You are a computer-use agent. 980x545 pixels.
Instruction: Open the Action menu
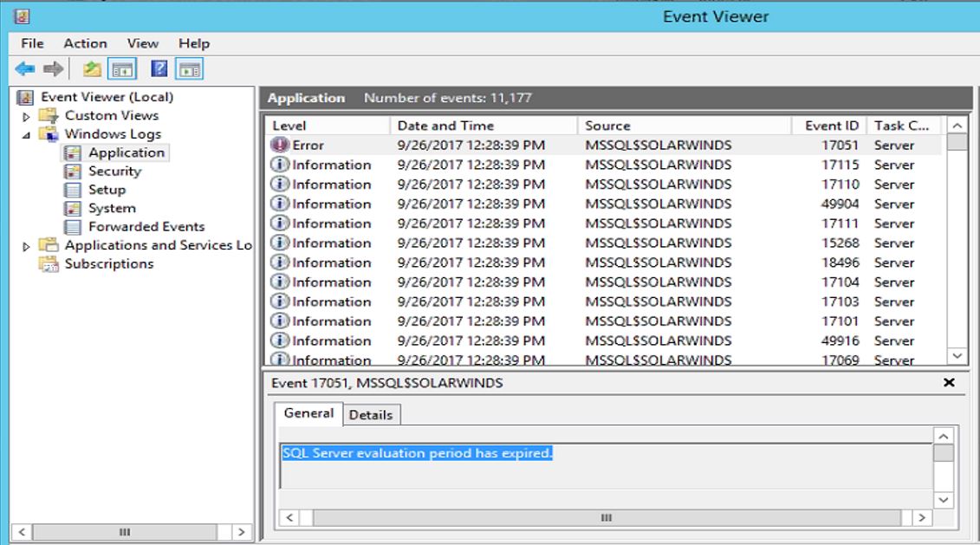pyautogui.click(x=85, y=42)
